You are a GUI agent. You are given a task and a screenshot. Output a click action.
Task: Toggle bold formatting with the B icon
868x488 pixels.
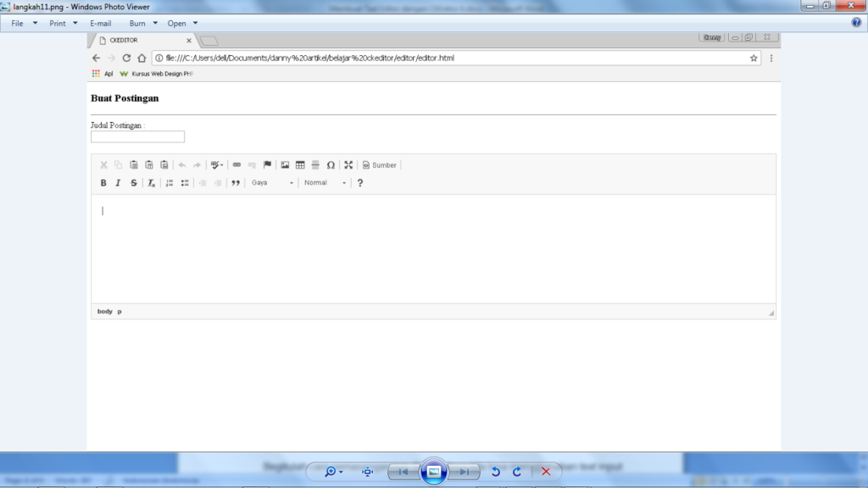click(103, 183)
